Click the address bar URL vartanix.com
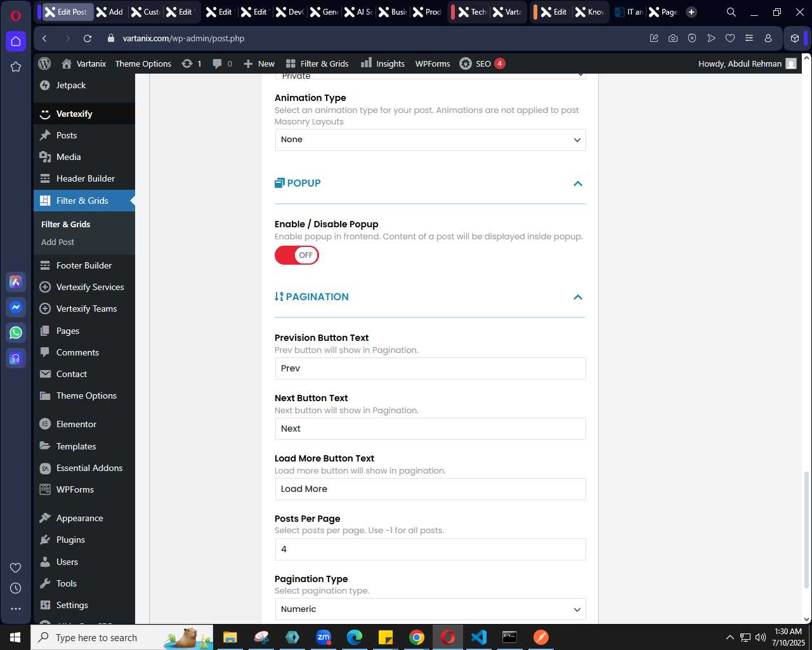Screen dimensions: 812x650 (183, 39)
